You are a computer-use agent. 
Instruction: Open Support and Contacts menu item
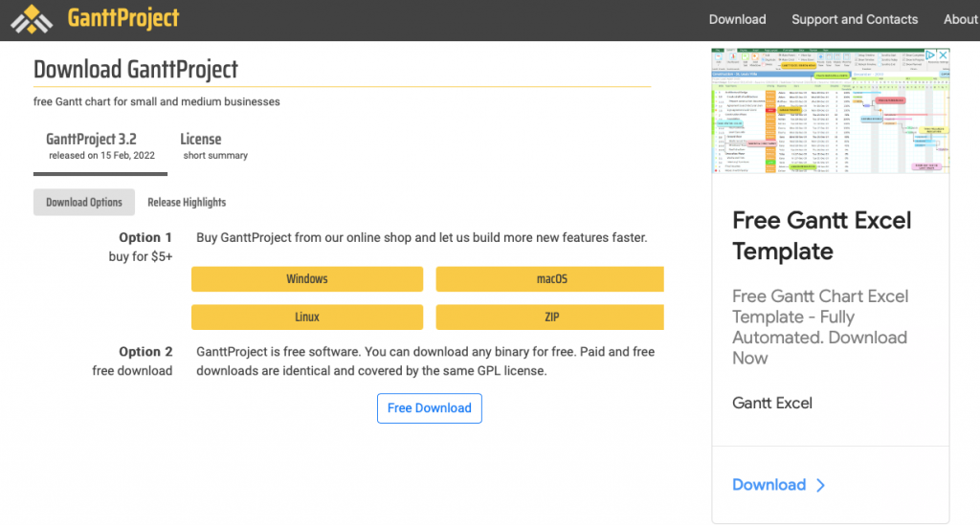854,19
